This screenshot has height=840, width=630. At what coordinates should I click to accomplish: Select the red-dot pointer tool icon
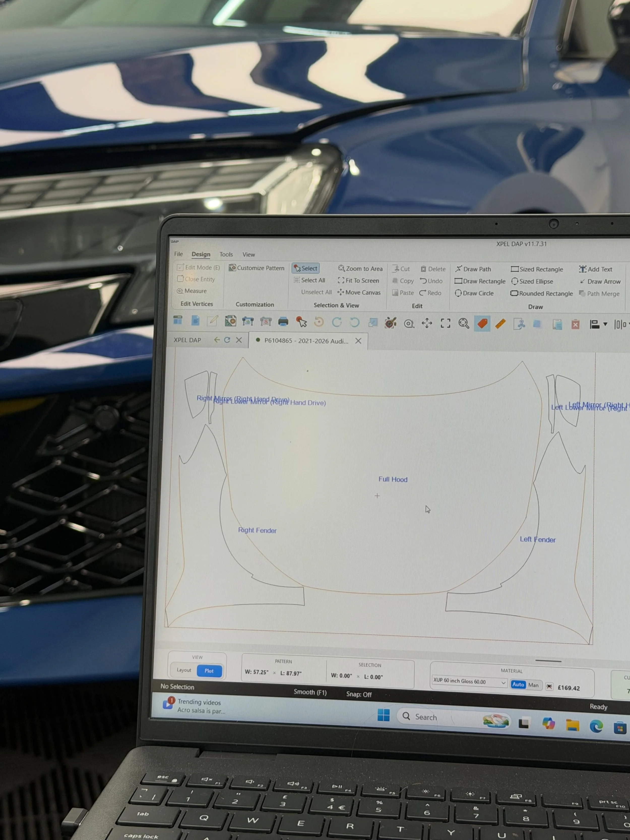(302, 322)
